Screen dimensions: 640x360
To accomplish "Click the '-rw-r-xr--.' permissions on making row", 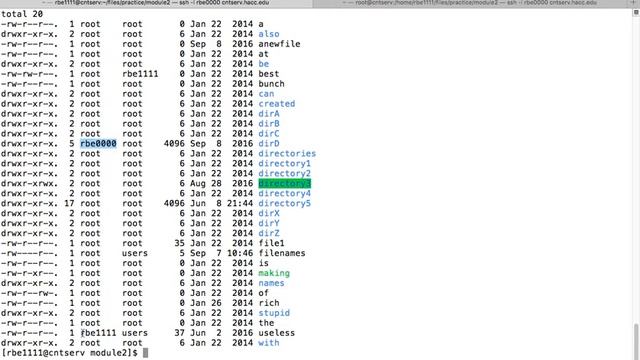I will point(29,273).
